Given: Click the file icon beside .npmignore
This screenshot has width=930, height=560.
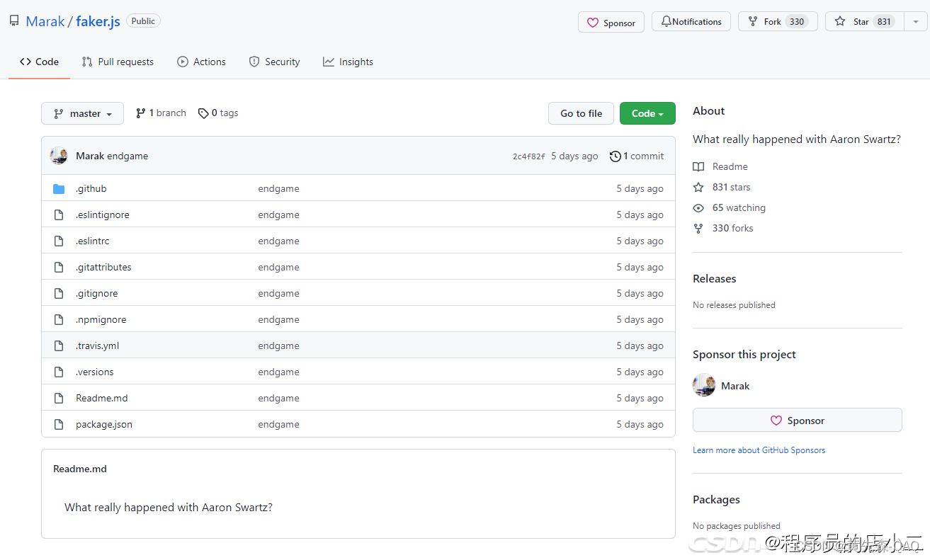Looking at the screenshot, I should 59,319.
